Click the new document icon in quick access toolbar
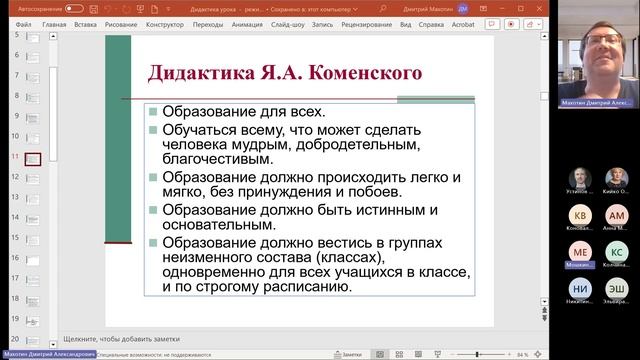The image size is (640, 360). (154, 9)
